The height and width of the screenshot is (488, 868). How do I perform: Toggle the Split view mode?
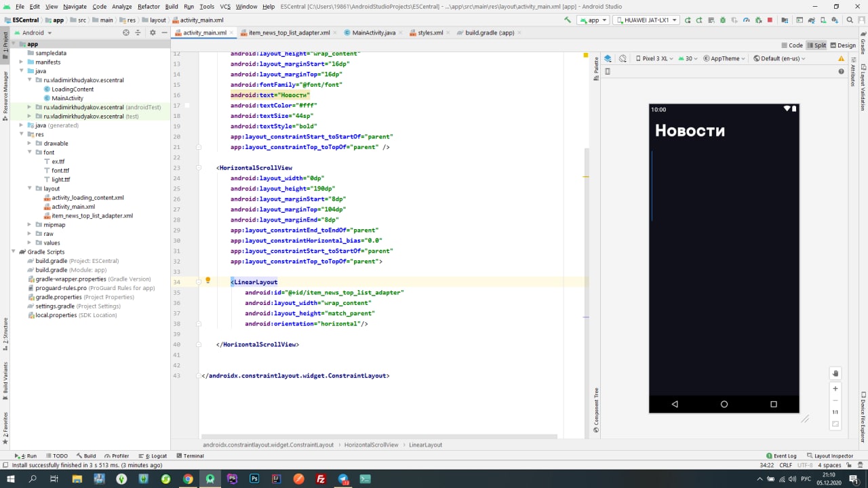(816, 45)
